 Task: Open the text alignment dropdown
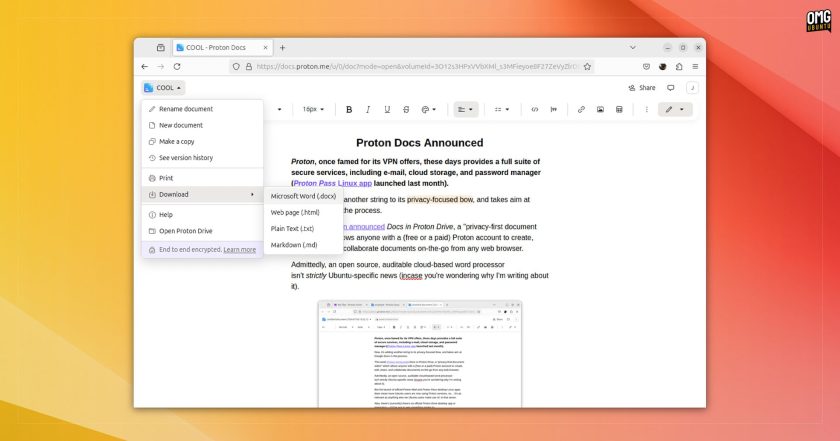click(466, 109)
